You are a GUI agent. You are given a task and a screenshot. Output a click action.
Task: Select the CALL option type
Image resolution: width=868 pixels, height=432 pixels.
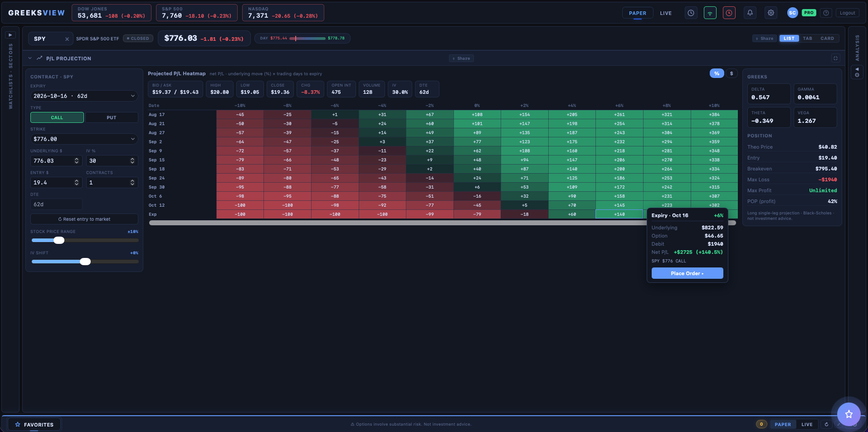click(x=57, y=117)
